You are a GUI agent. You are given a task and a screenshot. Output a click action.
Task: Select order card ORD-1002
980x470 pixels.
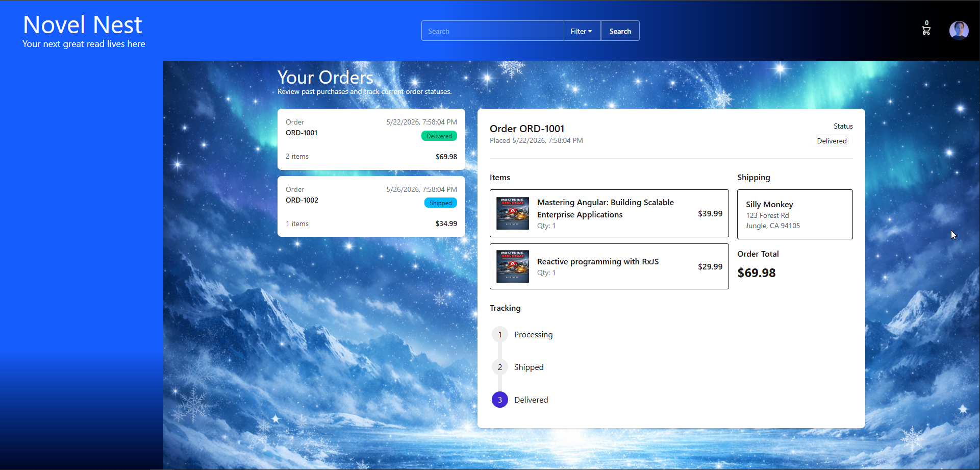371,206
